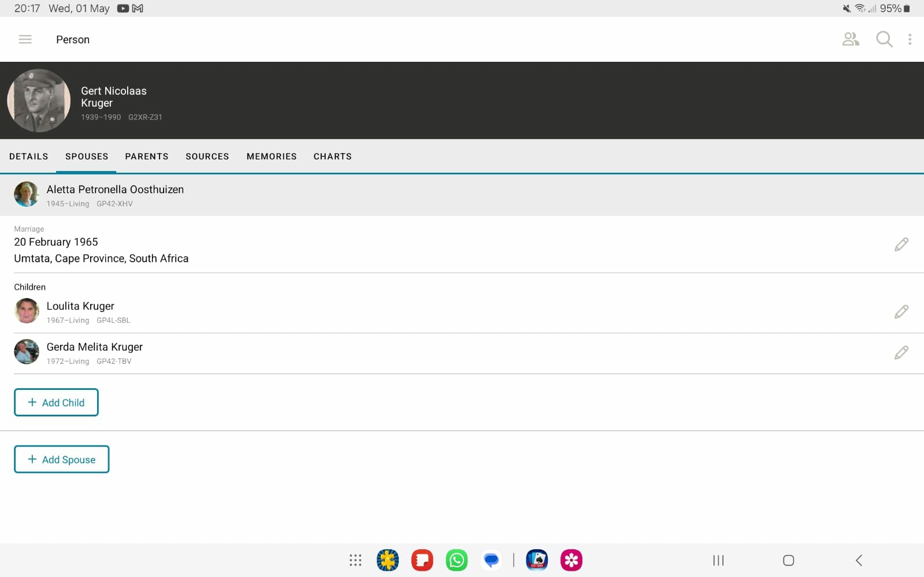924x577 pixels.
Task: Open the Memories tab
Action: 272,157
